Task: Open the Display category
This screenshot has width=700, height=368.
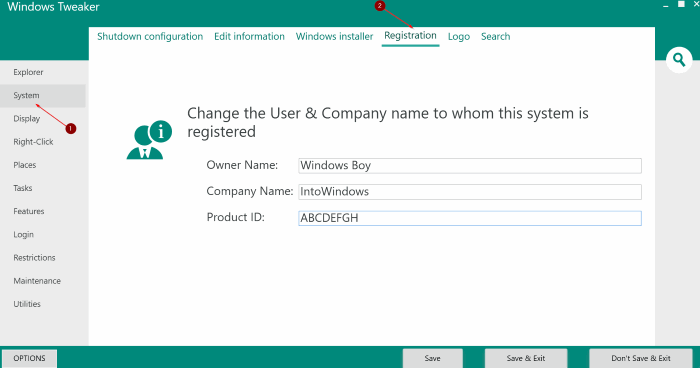Action: [x=43, y=119]
